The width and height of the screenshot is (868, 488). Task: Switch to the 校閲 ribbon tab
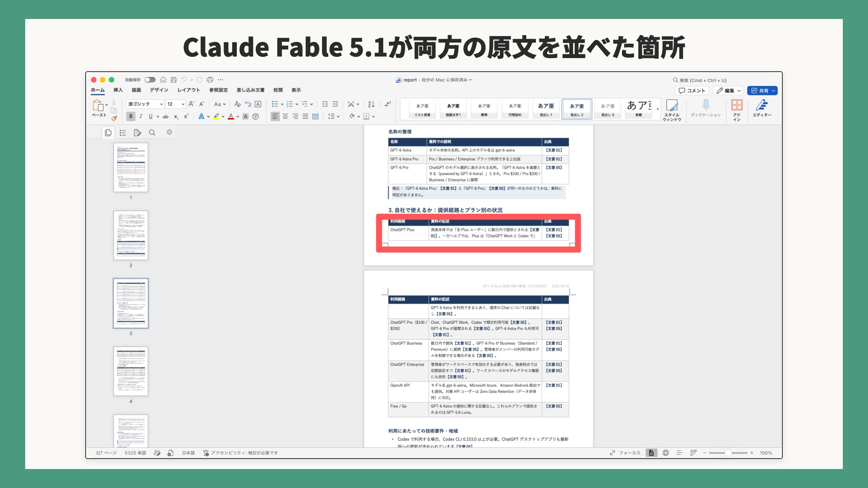pyautogui.click(x=278, y=90)
